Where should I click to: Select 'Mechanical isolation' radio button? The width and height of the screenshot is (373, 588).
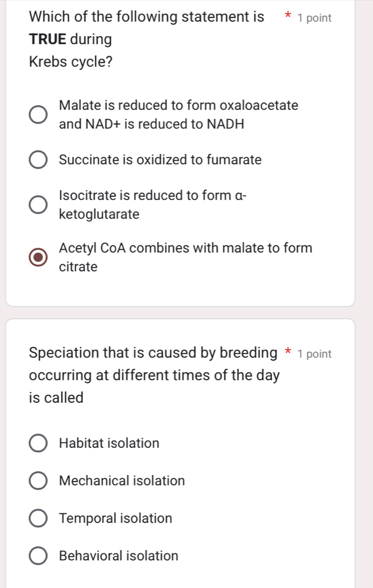pos(37,480)
